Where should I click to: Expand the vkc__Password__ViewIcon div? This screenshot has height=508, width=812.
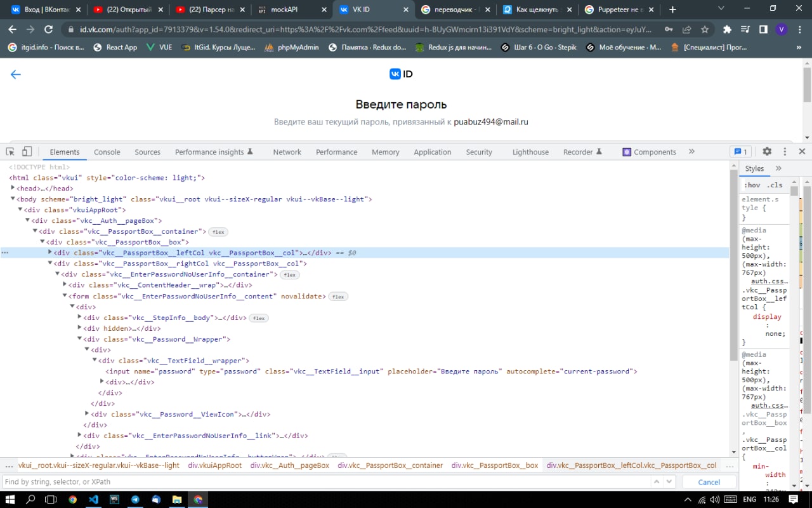pos(87,413)
